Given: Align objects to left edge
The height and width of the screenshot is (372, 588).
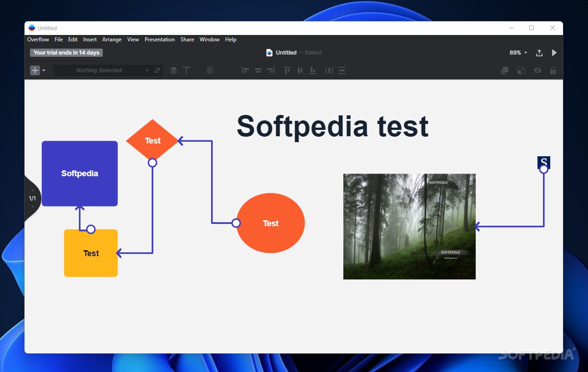Looking at the screenshot, I should [246, 70].
